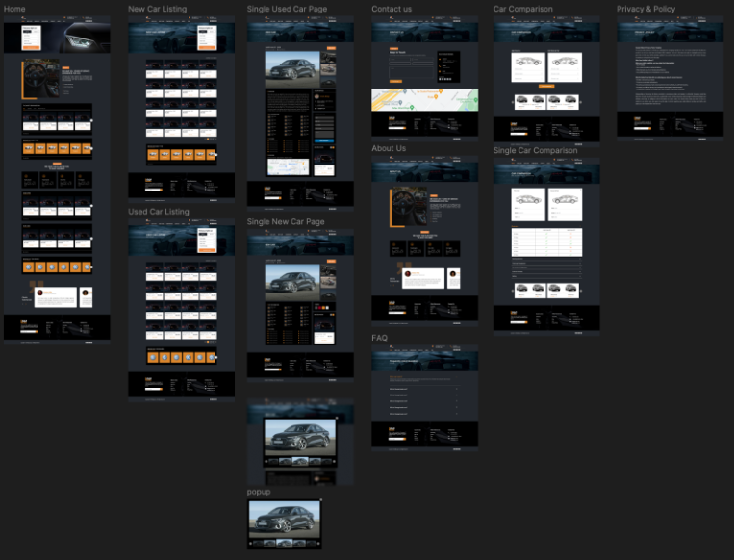734x560 pixels.
Task: Select main car photo in Single Used Car Page
Action: 292,69
